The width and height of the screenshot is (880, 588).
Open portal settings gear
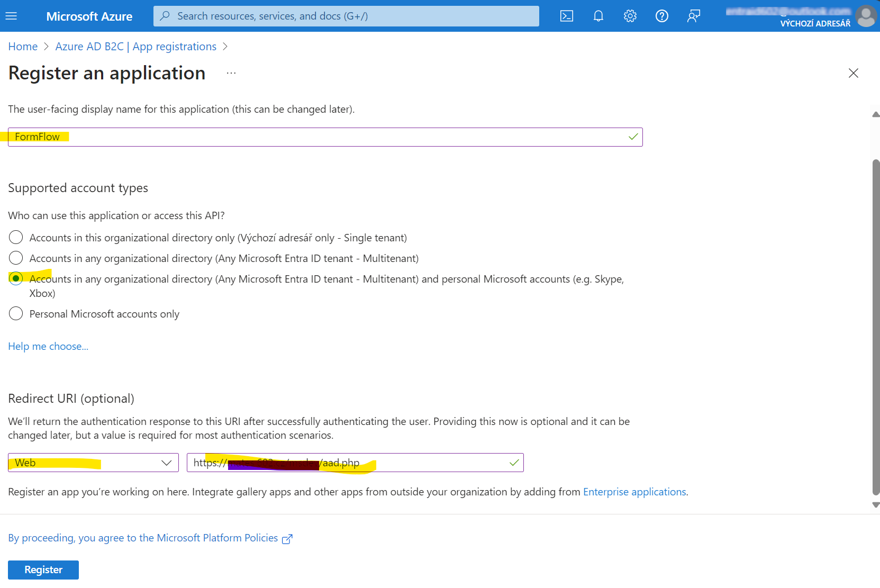pyautogui.click(x=630, y=16)
